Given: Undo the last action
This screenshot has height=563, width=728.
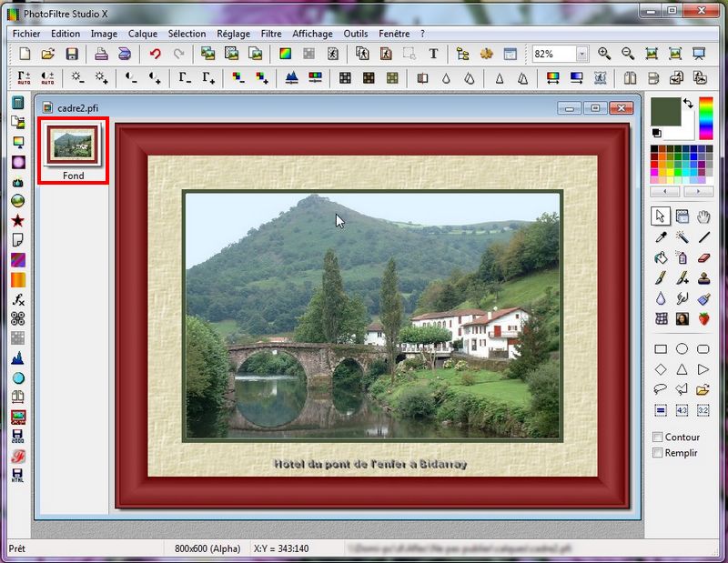Looking at the screenshot, I should click(155, 54).
